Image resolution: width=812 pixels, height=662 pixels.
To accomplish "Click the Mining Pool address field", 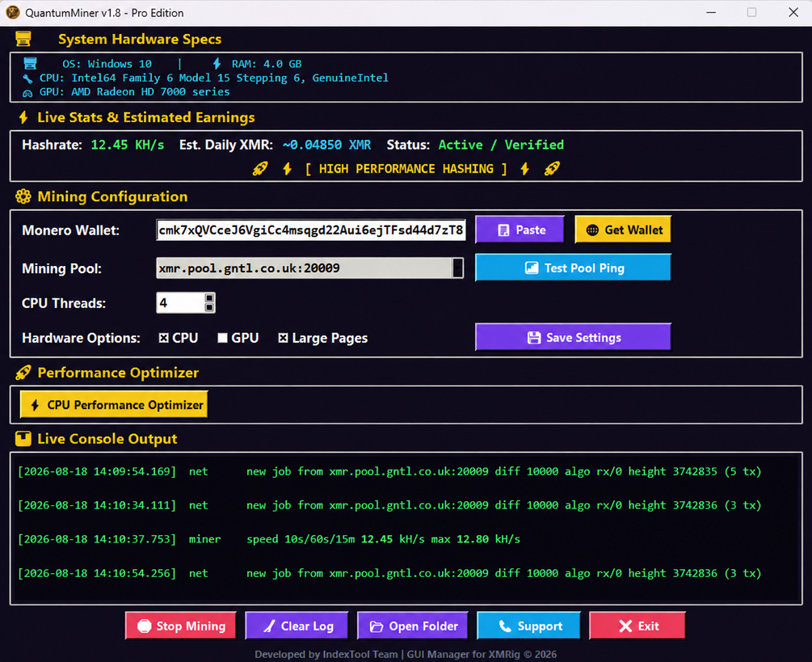I will point(305,268).
